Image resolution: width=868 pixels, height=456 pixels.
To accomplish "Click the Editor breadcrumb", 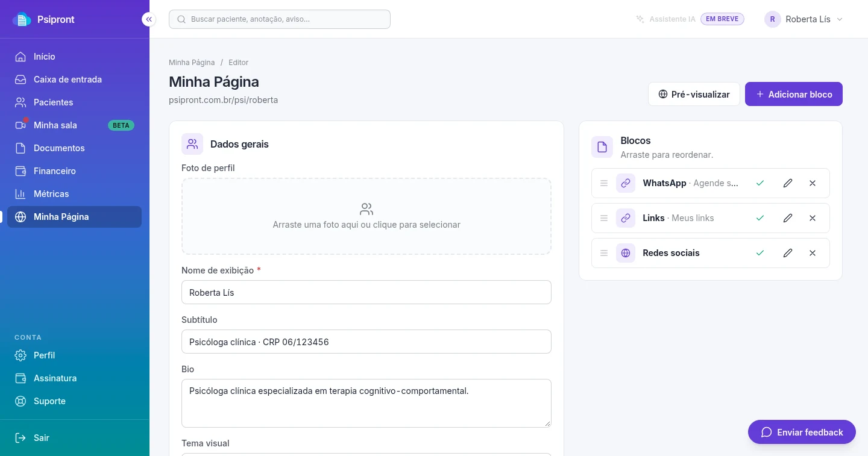I will tap(239, 63).
